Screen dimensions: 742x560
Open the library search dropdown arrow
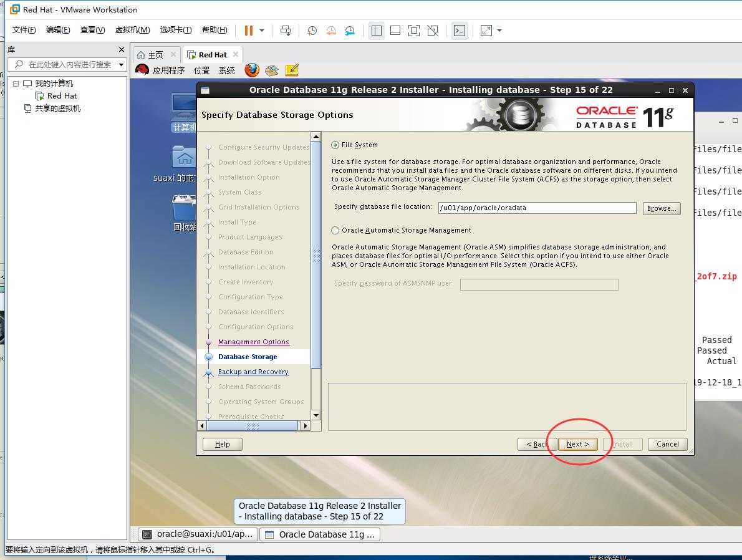pyautogui.click(x=122, y=64)
